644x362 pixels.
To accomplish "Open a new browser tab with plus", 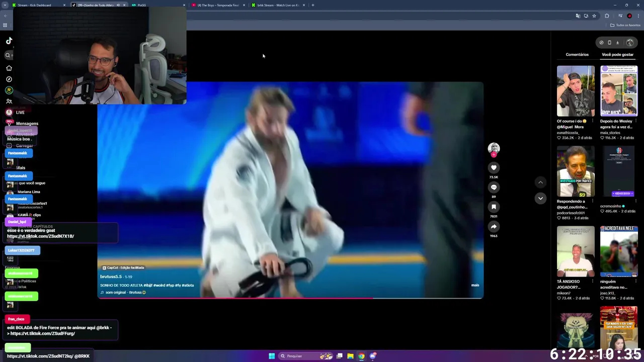I will click(x=312, y=5).
